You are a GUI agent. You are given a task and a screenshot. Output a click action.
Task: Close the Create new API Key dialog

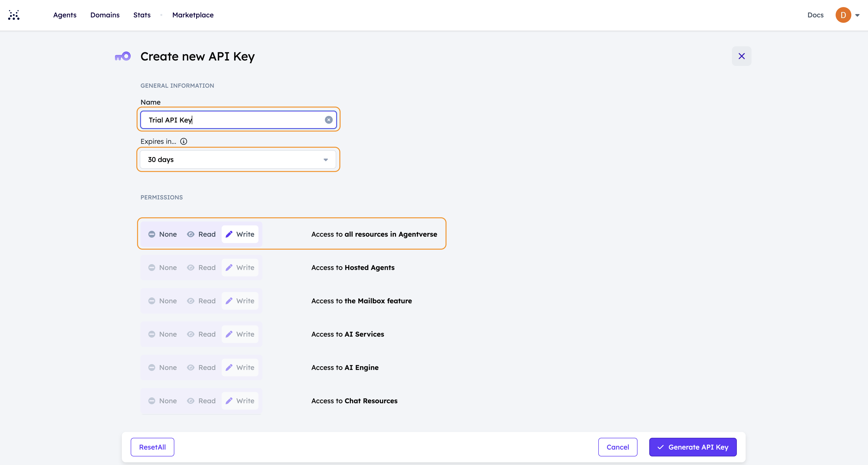click(741, 56)
